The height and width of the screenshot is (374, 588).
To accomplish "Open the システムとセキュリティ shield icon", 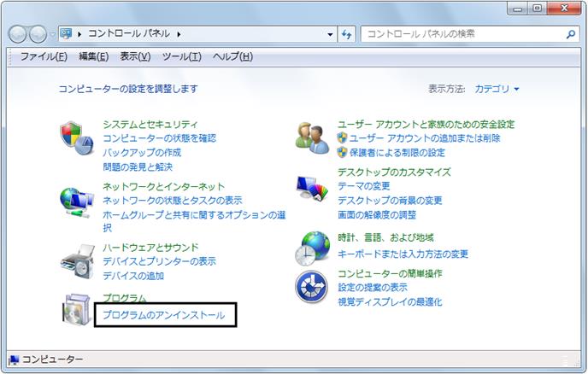I will pos(77,138).
